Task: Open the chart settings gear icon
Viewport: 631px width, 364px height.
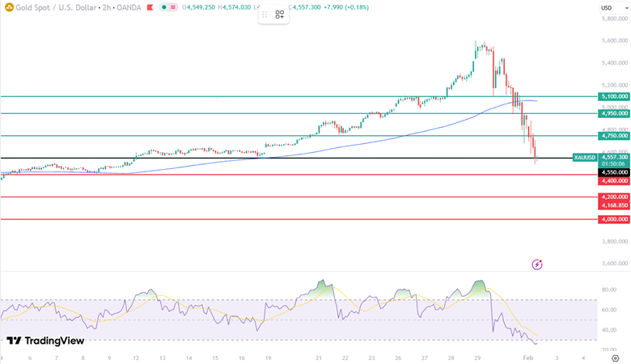Action: click(615, 358)
